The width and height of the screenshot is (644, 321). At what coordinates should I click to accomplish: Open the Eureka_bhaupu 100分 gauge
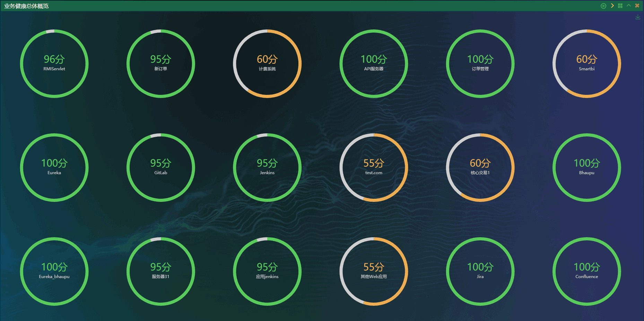54,271
